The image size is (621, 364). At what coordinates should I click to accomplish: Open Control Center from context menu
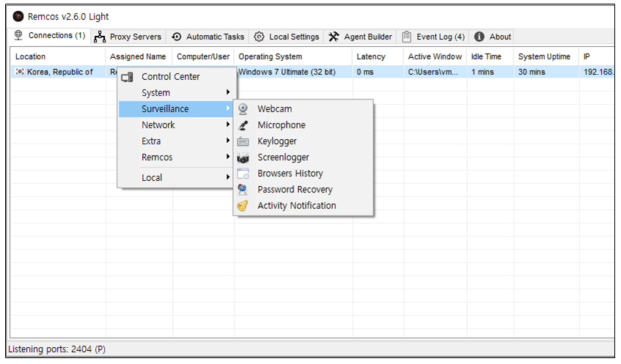(x=176, y=77)
